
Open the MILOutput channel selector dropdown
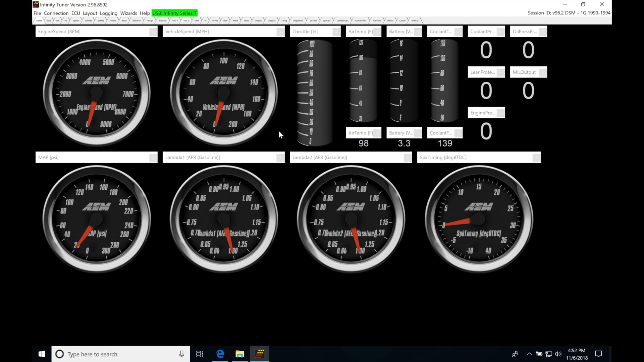coord(543,72)
